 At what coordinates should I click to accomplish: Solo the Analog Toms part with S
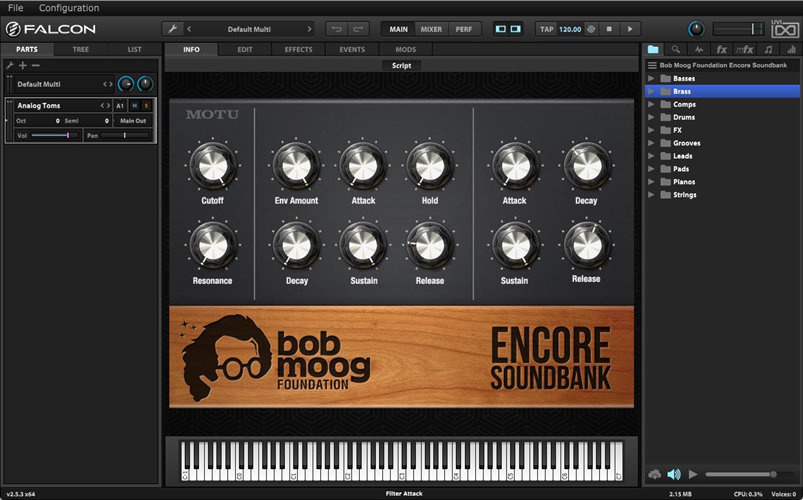click(x=146, y=106)
